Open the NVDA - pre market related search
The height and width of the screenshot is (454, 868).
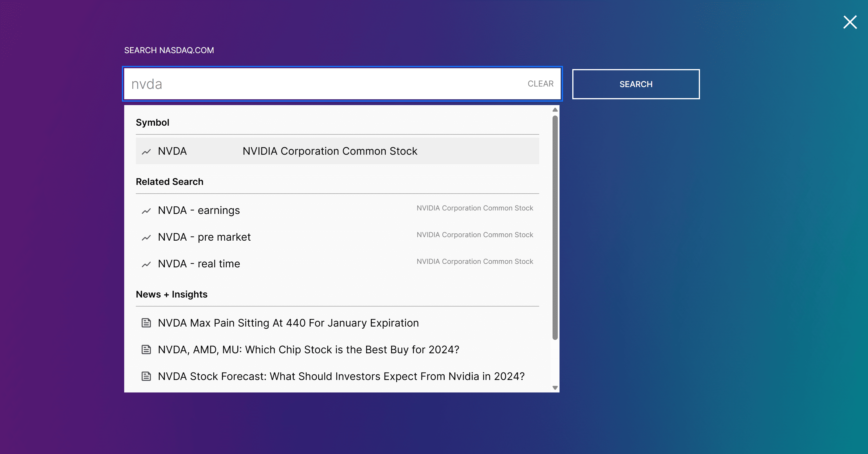tap(204, 237)
